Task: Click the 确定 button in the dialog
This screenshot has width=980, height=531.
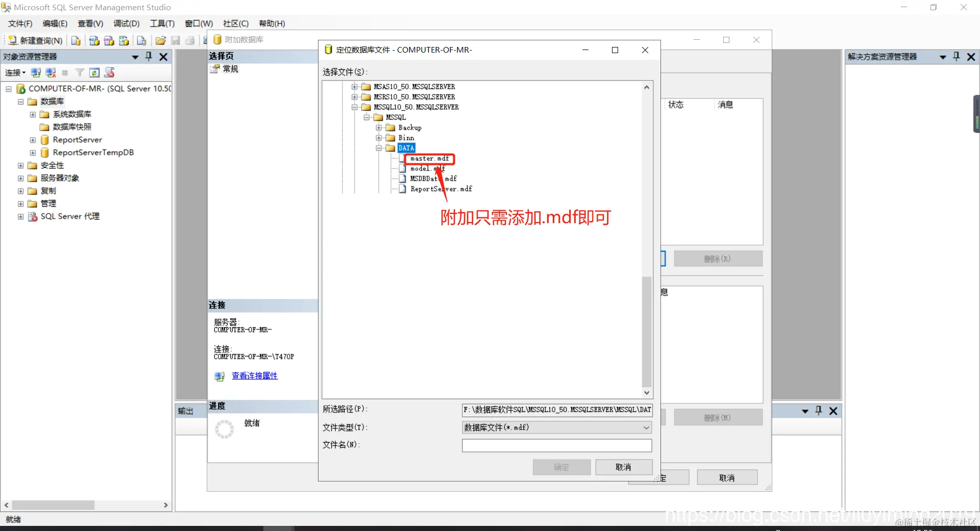Action: pos(561,467)
